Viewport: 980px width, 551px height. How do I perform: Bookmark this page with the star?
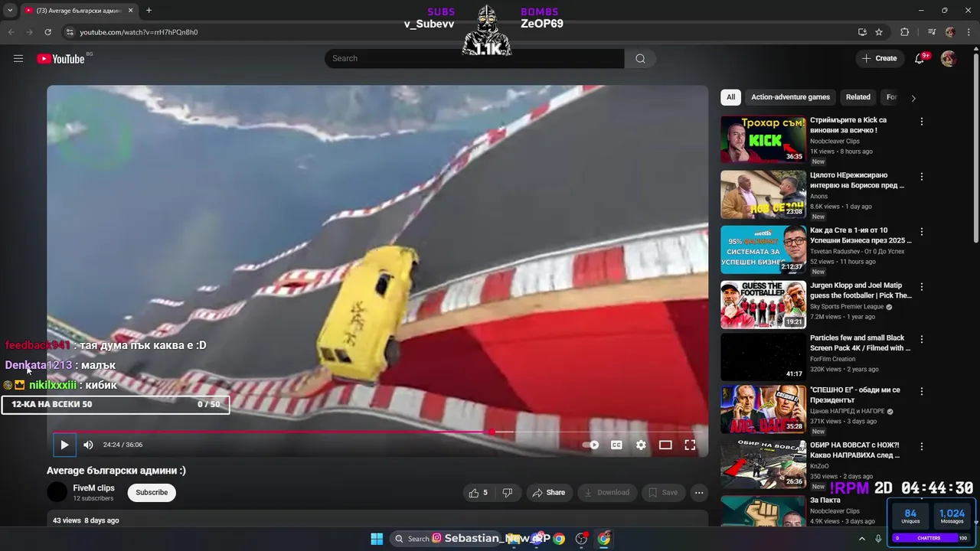(879, 32)
